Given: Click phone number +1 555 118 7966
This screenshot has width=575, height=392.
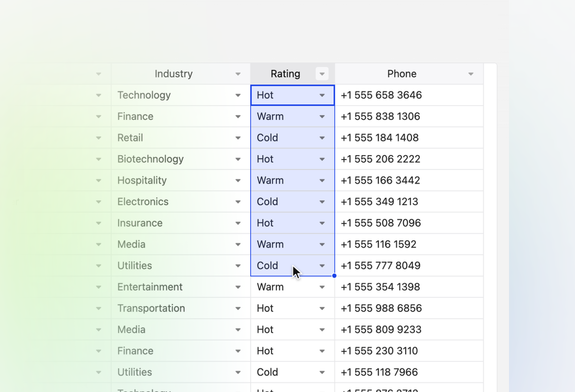Looking at the screenshot, I should pos(379,372).
